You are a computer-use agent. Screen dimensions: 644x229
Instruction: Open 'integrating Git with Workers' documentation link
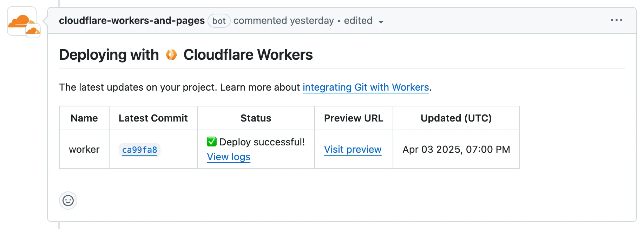tap(366, 87)
